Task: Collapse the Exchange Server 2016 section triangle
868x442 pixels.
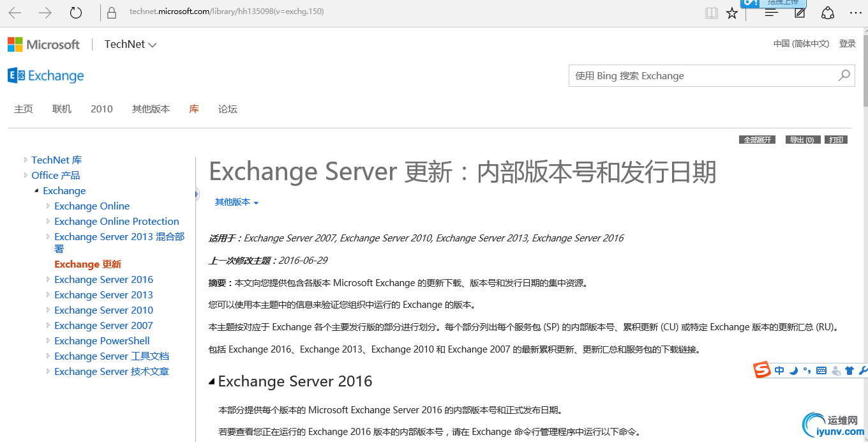Action: pos(212,381)
